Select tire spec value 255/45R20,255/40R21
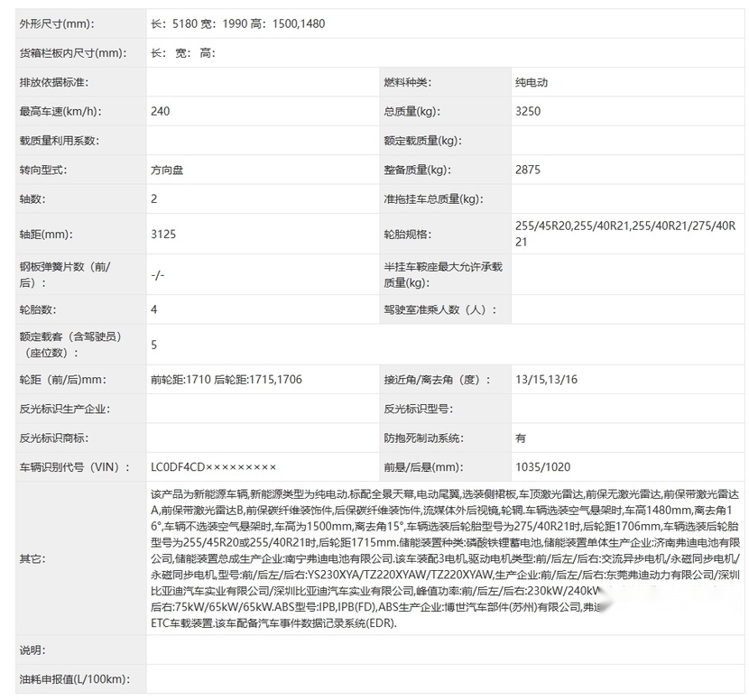 click(x=572, y=226)
